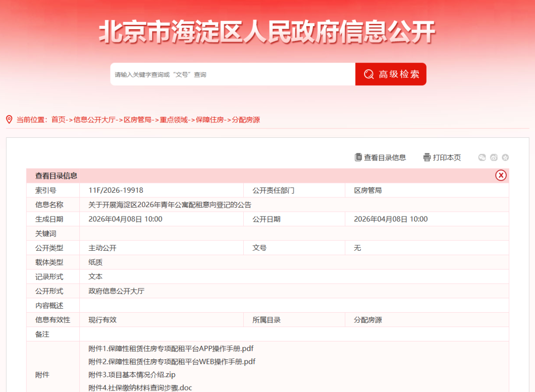The width and height of the screenshot is (535, 392).
Task: Go to 首页 in the breadcrumb
Action: click(58, 119)
